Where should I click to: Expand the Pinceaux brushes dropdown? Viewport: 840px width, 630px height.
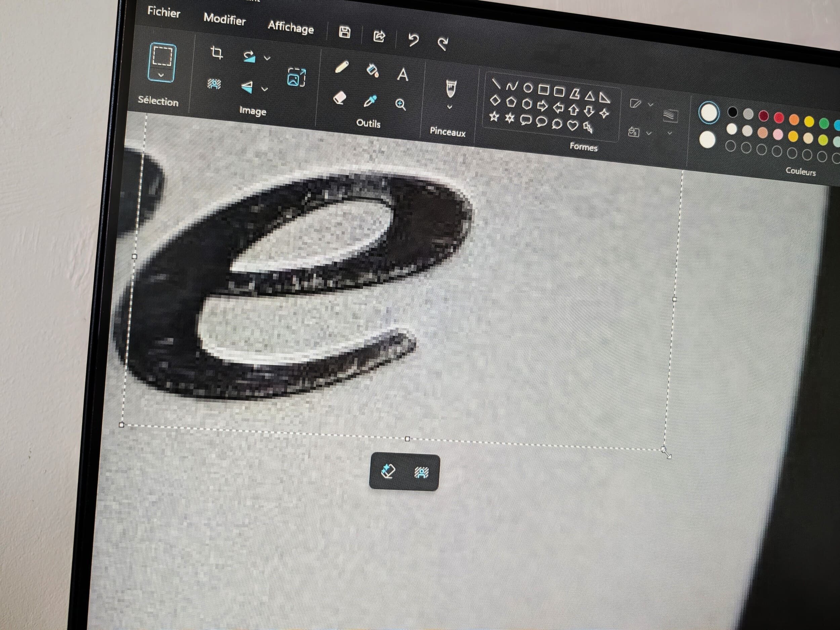[450, 107]
